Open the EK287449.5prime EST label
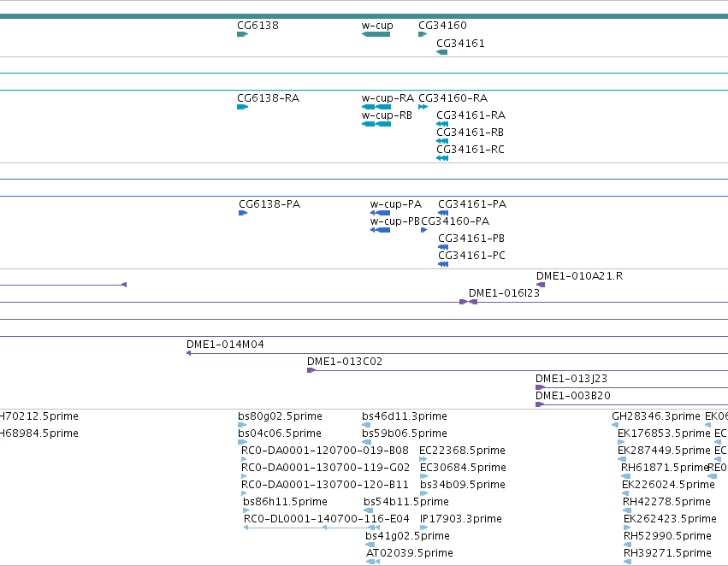Screen dimensions: 728x566 [x=664, y=451]
